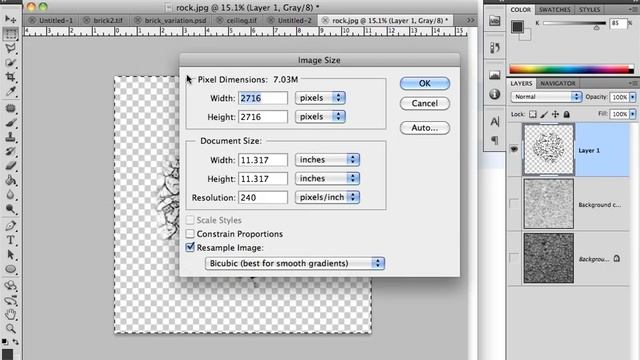Show the Background copy layer visibility box
640x360 pixels.
coord(514,204)
